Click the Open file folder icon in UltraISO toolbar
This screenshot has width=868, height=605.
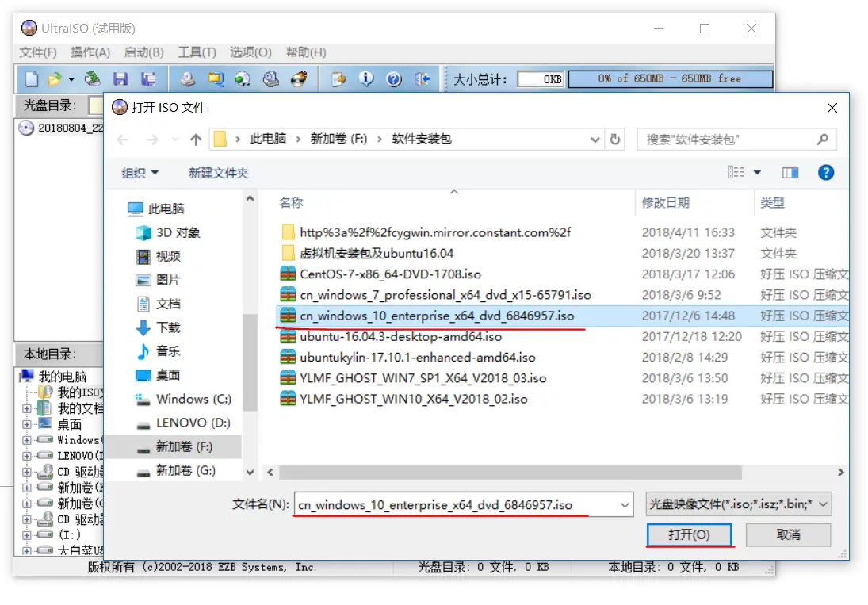pos(54,79)
